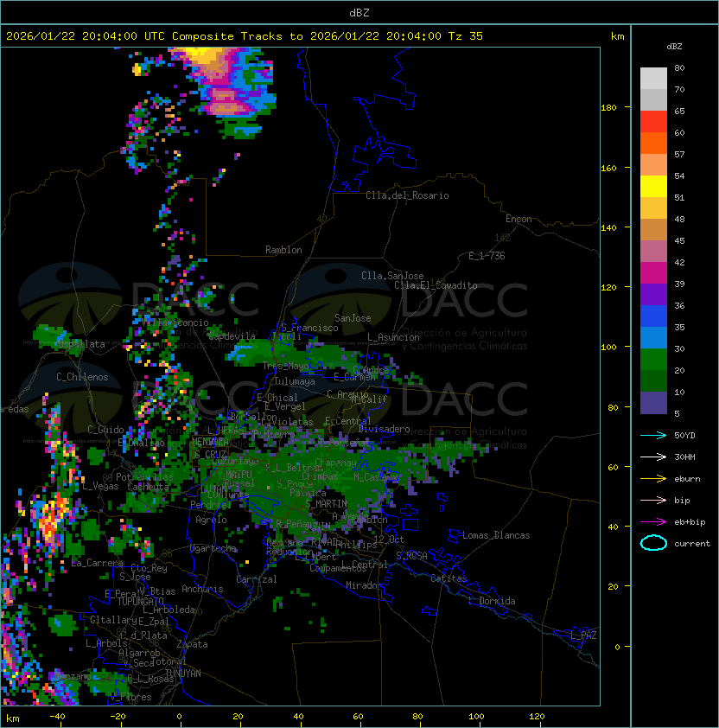Click the 'E_1-736' map label

tap(487, 256)
